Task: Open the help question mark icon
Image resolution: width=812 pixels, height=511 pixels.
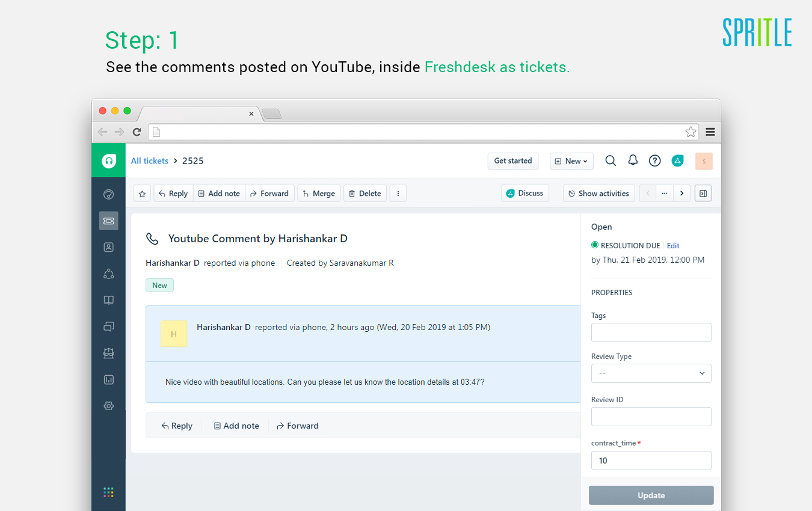Action: tap(655, 161)
